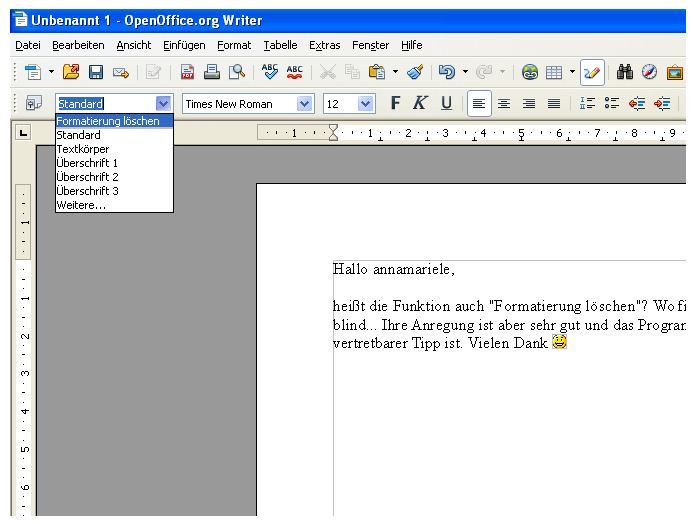Open Find and Replace binoculars
This screenshot has width=693, height=524.
625,72
